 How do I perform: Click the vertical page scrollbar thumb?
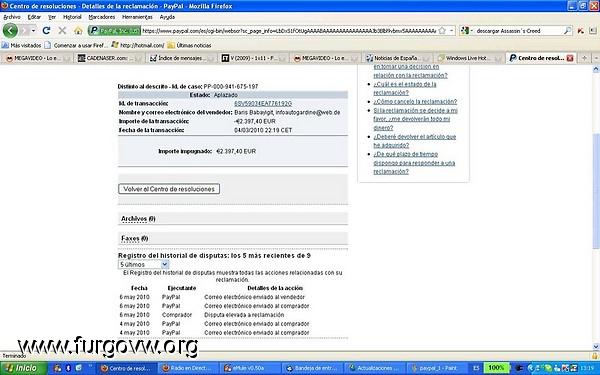click(596, 191)
